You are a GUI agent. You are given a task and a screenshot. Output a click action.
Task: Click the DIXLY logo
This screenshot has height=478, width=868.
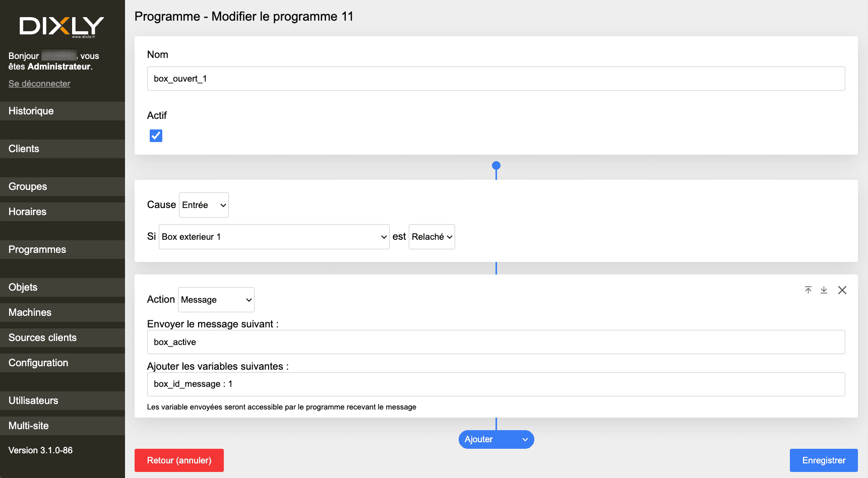[62, 25]
